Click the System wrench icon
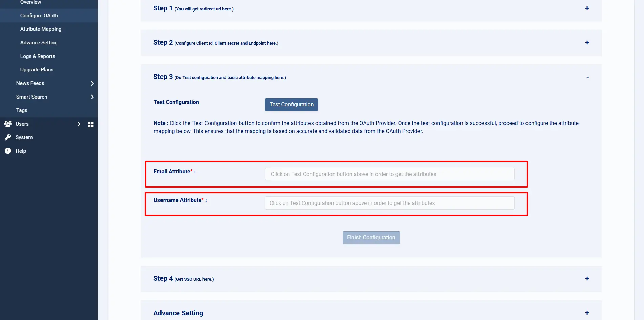This screenshot has height=320, width=644. [x=8, y=137]
